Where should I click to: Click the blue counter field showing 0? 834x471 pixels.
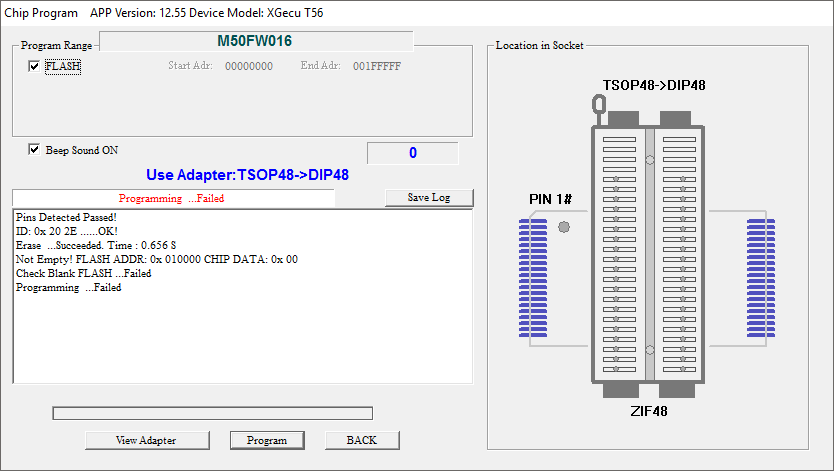412,153
